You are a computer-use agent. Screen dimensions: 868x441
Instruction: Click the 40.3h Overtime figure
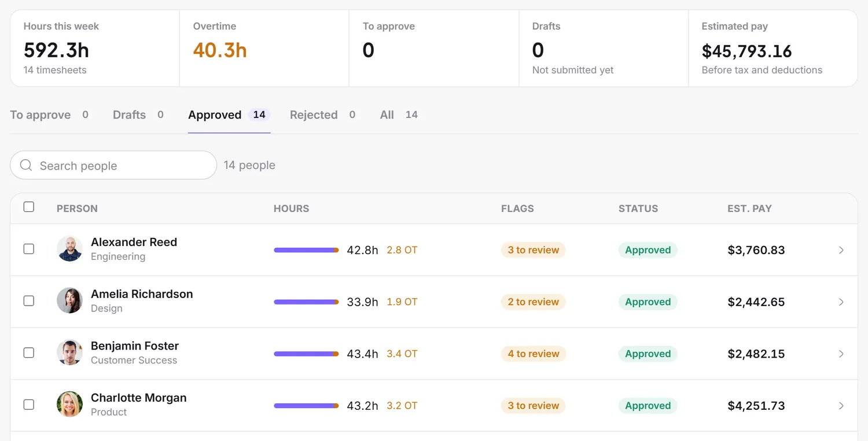[220, 50]
